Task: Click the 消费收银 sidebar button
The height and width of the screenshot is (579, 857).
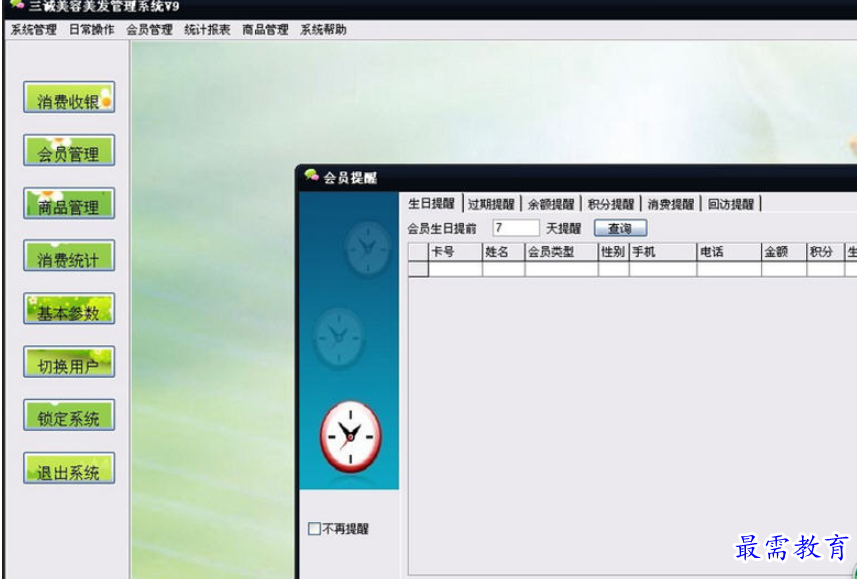Action: (x=69, y=97)
